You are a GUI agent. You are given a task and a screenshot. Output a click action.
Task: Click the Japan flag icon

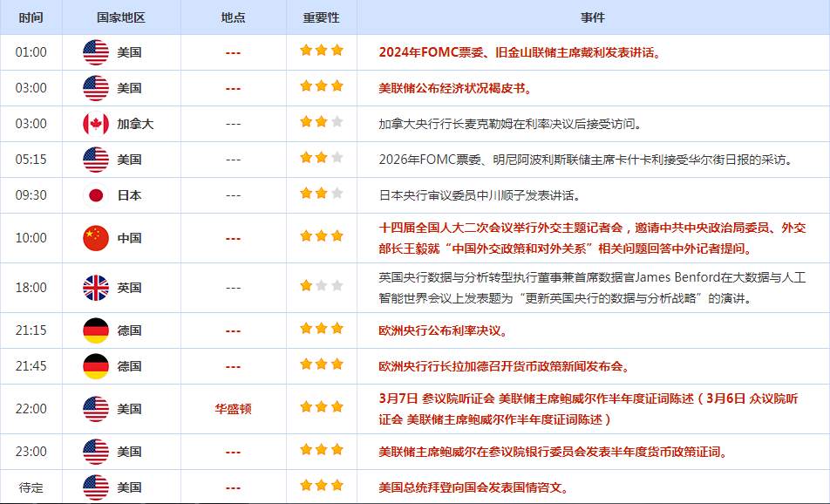point(96,195)
